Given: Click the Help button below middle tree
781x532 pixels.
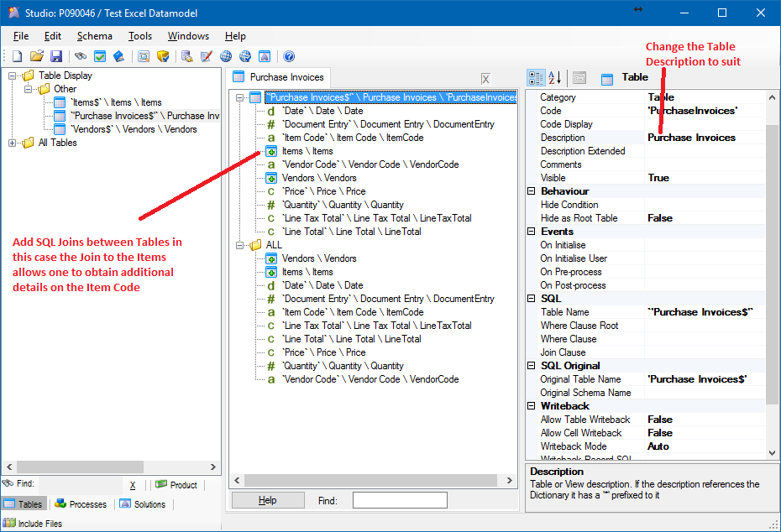Looking at the screenshot, I should click(x=268, y=500).
